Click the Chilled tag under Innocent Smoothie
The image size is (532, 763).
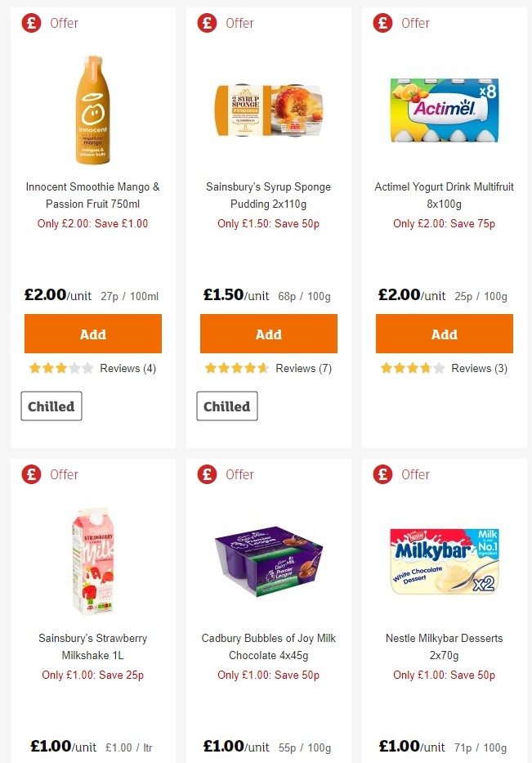click(51, 406)
